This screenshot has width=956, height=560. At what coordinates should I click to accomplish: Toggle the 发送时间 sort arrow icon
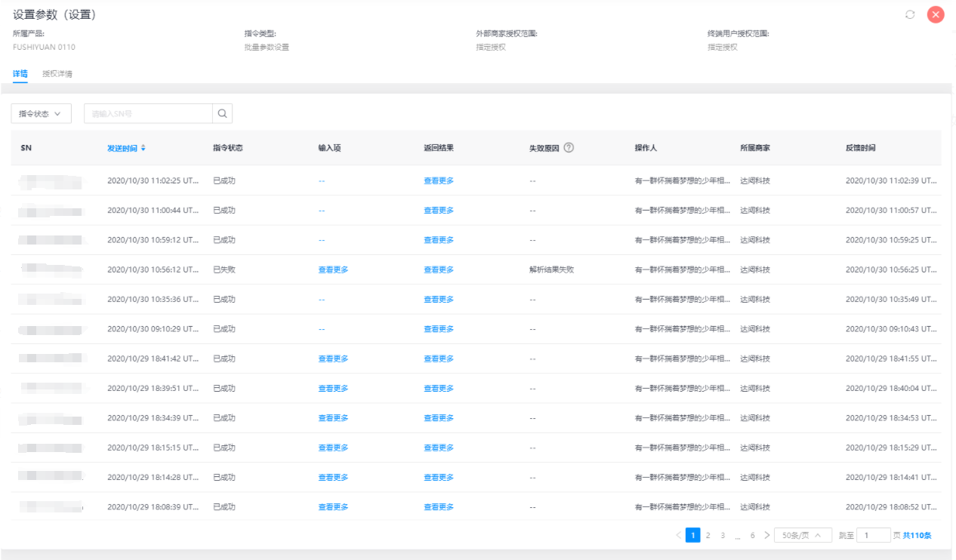tap(143, 148)
